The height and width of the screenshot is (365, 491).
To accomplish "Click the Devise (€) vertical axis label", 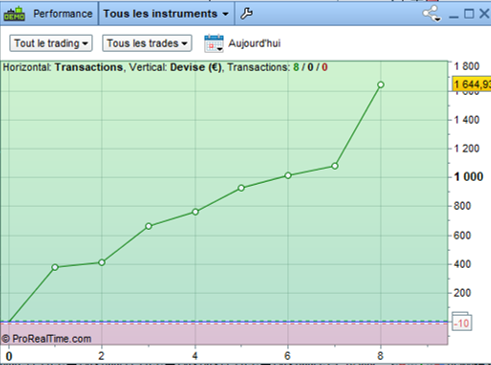I will coord(196,67).
